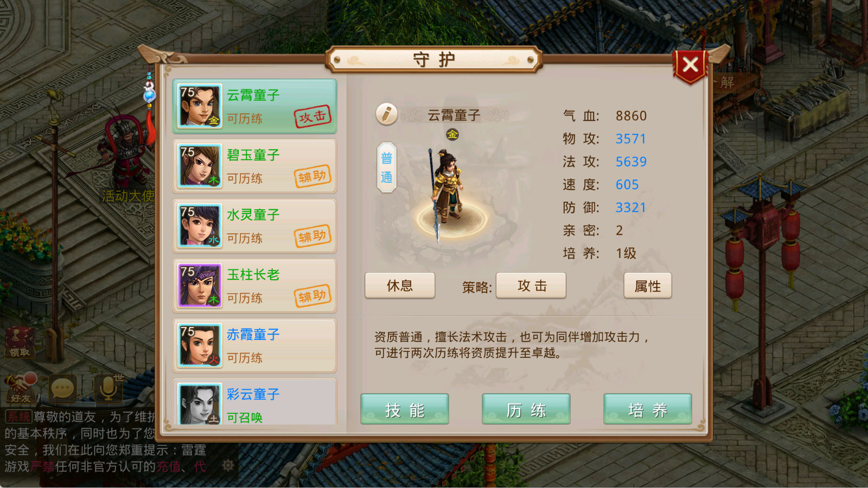Viewport: 868px width, 488px height.
Task: Close the 守护 guardian panel
Action: (x=690, y=66)
